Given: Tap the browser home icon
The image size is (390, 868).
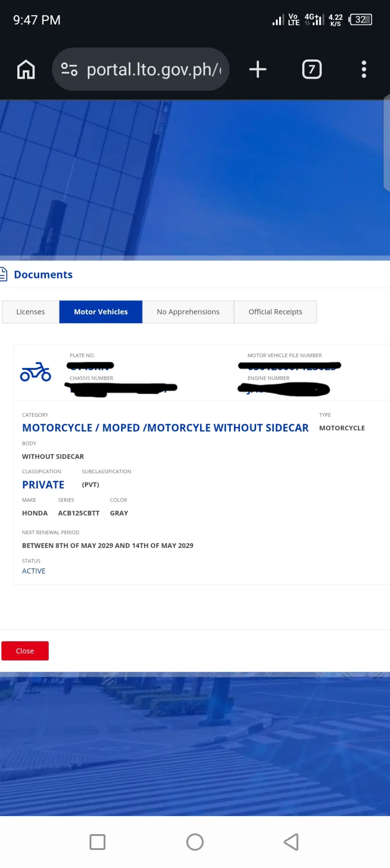Looking at the screenshot, I should coord(26,70).
